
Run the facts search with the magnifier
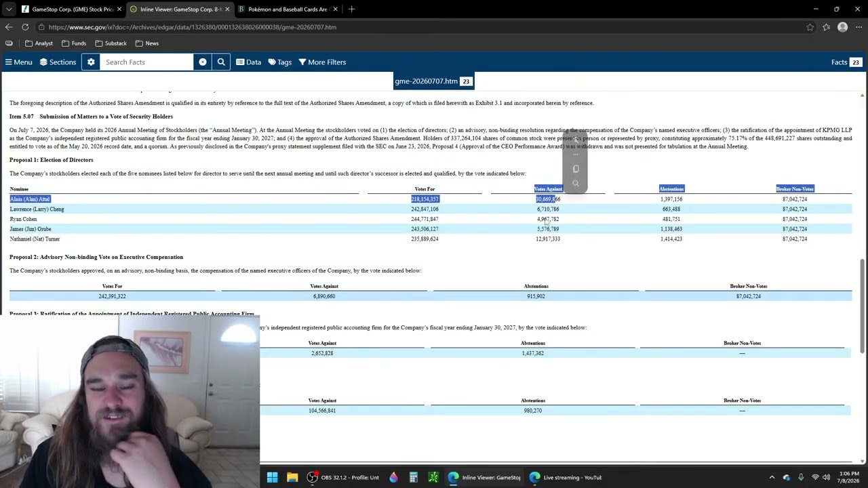pyautogui.click(x=221, y=62)
